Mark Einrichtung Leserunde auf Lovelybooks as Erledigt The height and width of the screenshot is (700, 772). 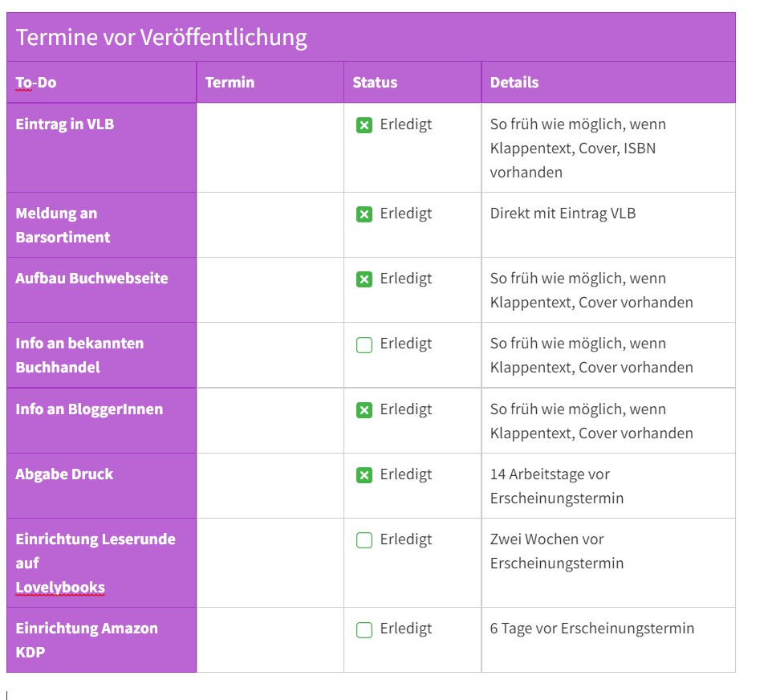pos(364,540)
